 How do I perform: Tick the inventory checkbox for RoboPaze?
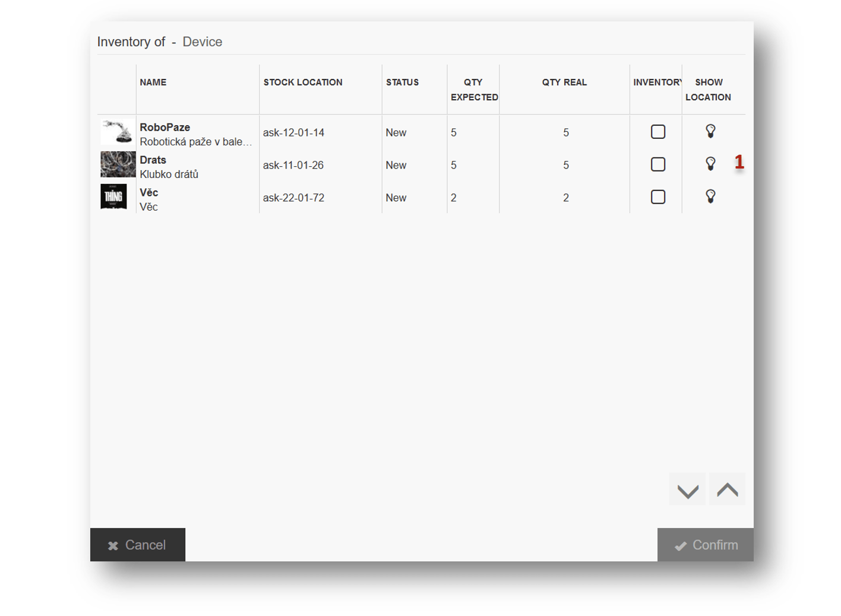(657, 132)
